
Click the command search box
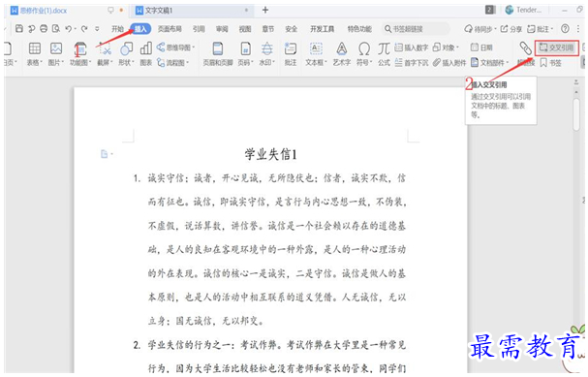pyautogui.click(x=416, y=29)
